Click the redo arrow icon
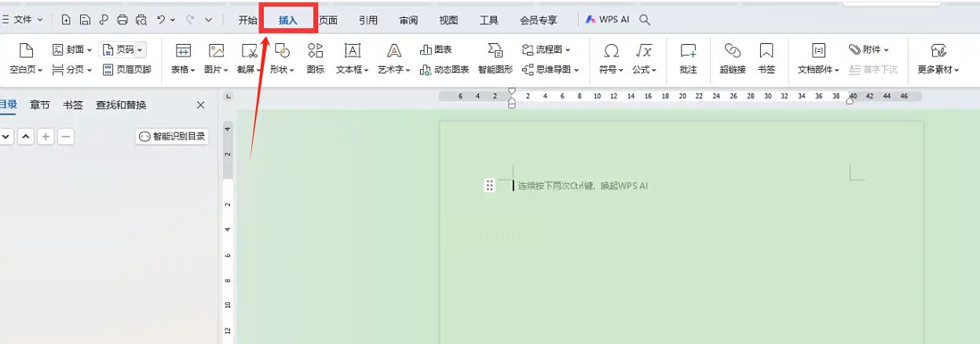 point(189,20)
